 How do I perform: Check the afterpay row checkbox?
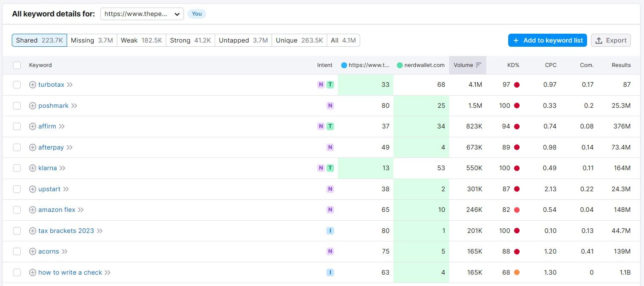[17, 147]
